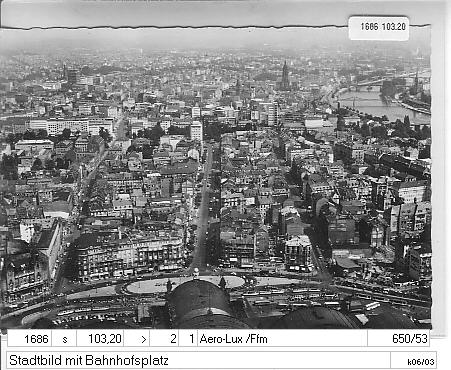Click the 650/53 reference field
The height and width of the screenshot is (370, 451).
[399, 339]
